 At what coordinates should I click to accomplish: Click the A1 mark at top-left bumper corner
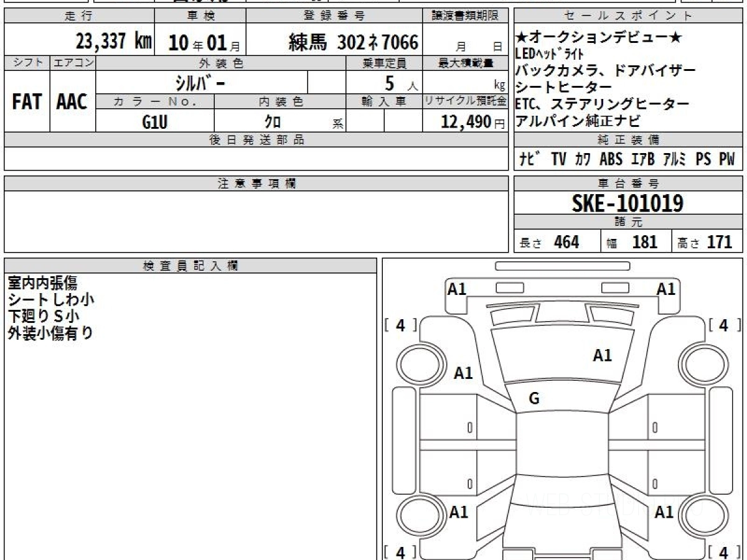[x=458, y=289]
